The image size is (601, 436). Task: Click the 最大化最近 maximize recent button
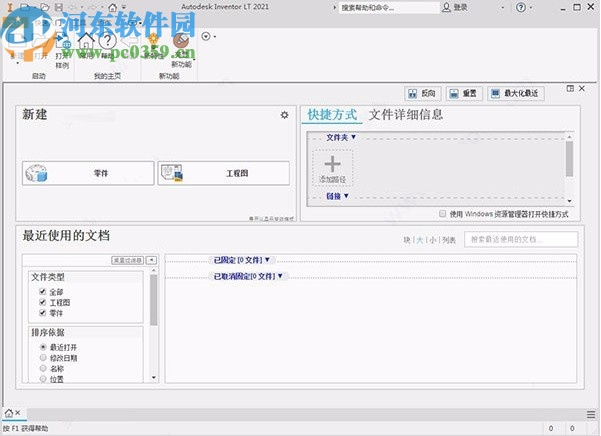click(516, 93)
